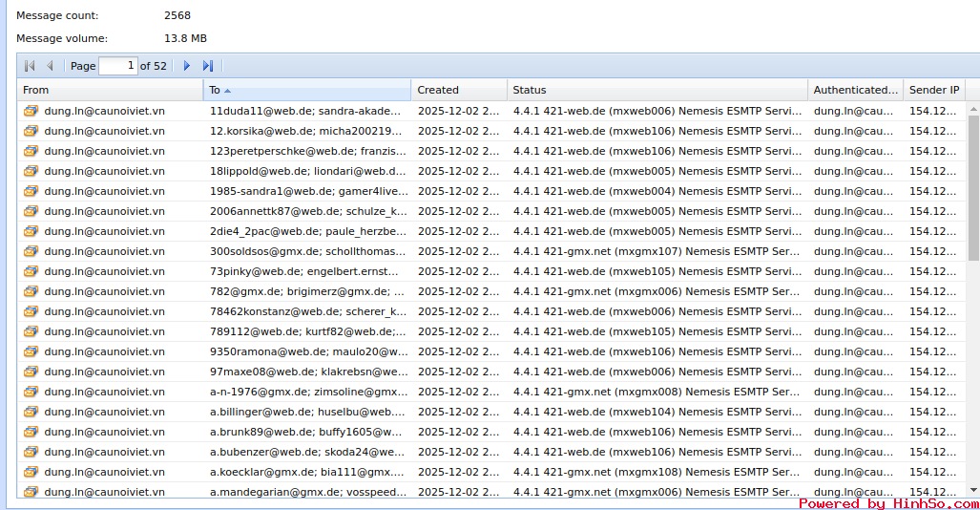Viewport: 980px width, 510px height.
Task: Select status of a-n-1976@gmx.de message
Action: click(x=657, y=392)
